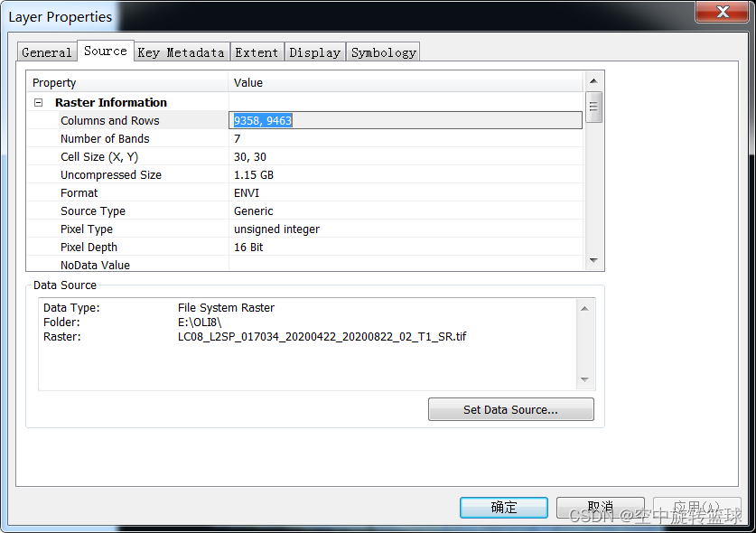The height and width of the screenshot is (533, 756).
Task: Switch to the Symbology tab
Action: [x=383, y=52]
